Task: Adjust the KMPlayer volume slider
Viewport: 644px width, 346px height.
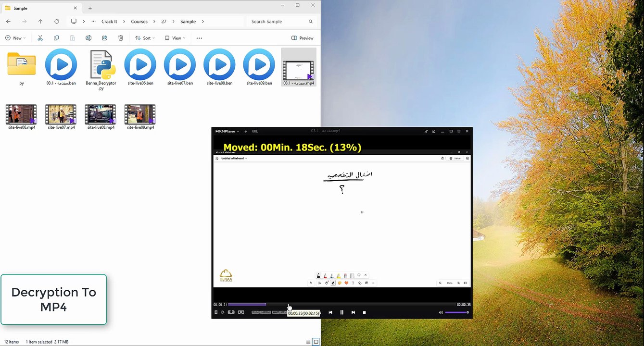Action: (457, 312)
